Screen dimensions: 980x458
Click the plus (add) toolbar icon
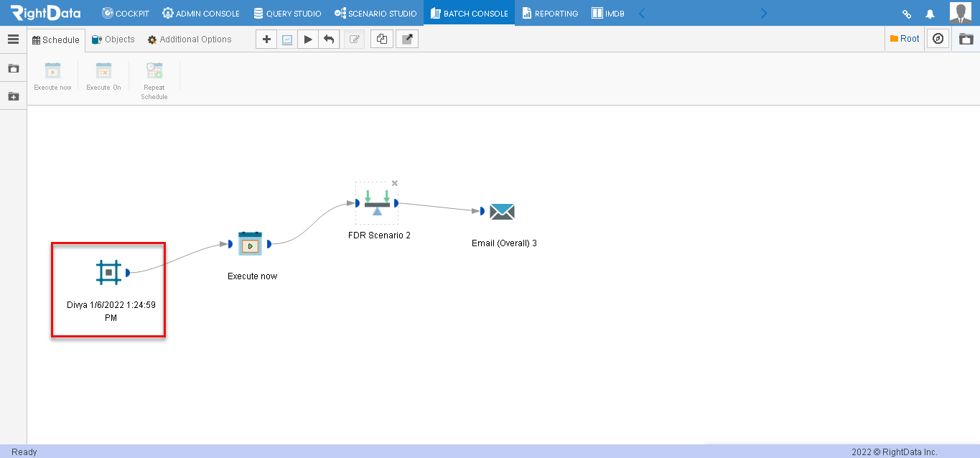(x=266, y=39)
